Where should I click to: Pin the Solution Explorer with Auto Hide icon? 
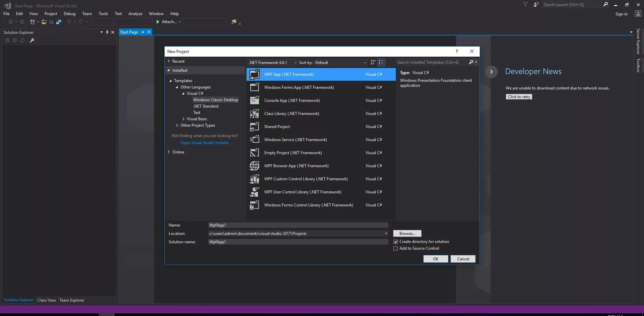pos(107,32)
